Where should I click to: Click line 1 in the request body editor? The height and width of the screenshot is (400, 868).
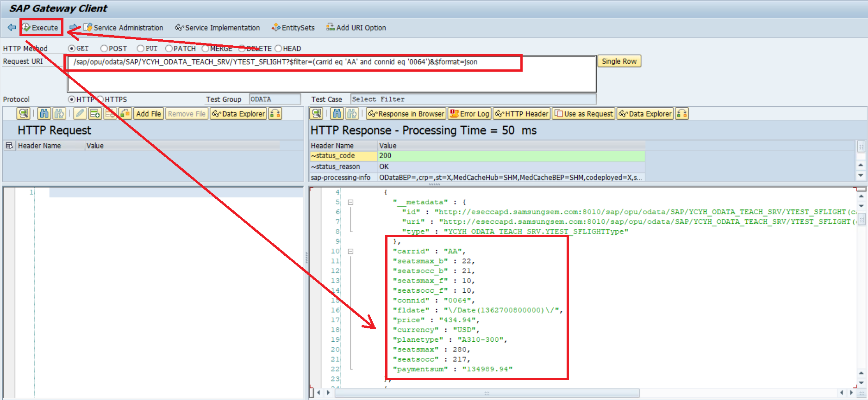click(x=176, y=192)
